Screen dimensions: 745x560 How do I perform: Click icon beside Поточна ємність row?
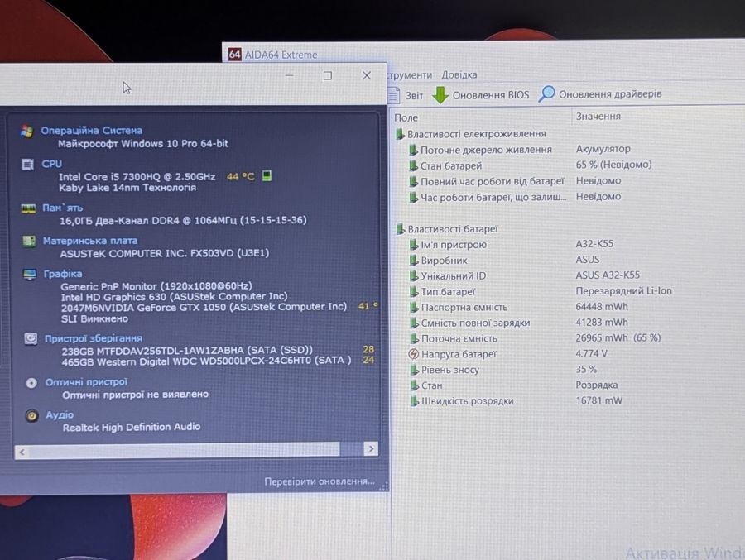tap(415, 338)
